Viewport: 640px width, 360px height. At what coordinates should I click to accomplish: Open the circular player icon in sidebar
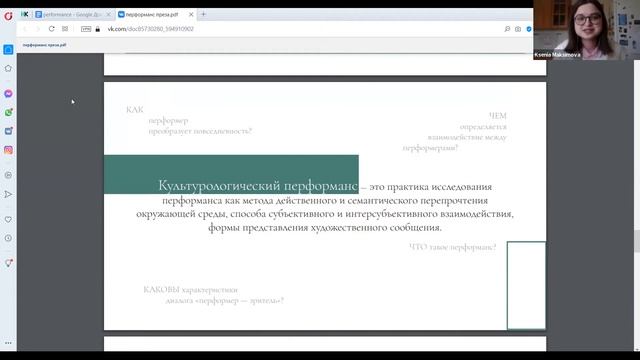(x=8, y=175)
